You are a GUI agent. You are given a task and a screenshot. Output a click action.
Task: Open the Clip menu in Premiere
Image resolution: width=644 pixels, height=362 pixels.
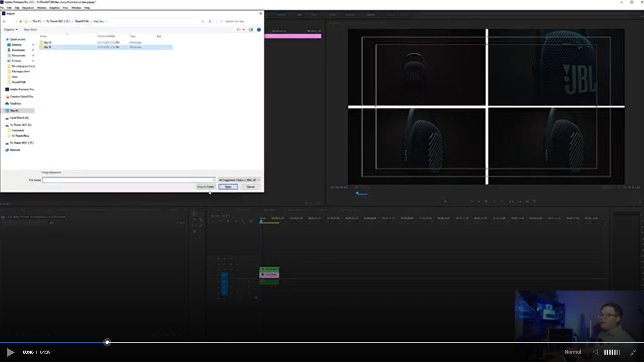click(x=17, y=8)
